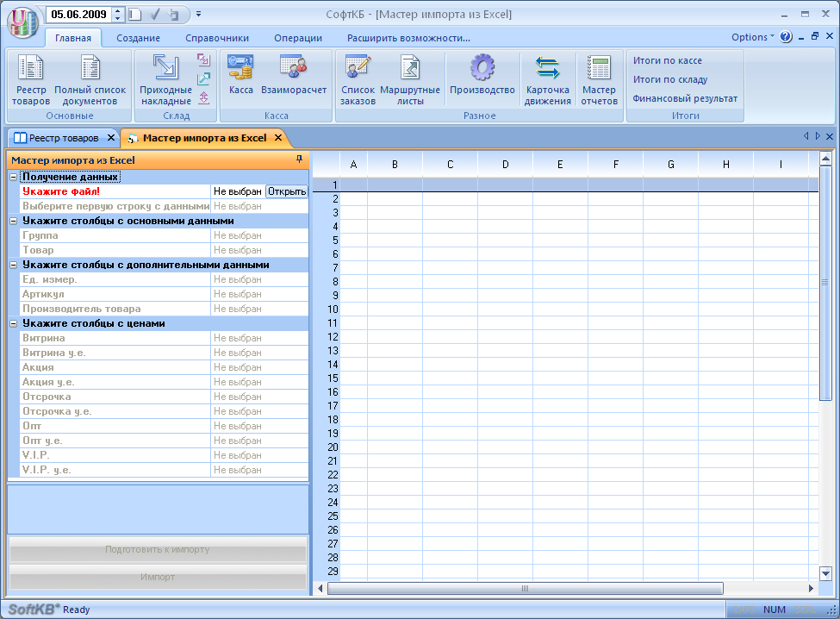The height and width of the screenshot is (619, 840).
Task: Pin the Мастер импорта из Excel panel
Action: coord(299,159)
